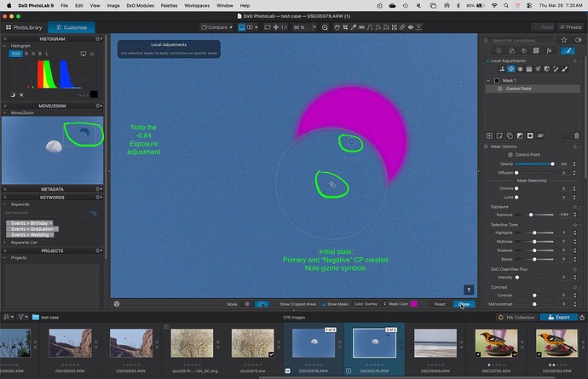
Task: Add a new mask in mask list
Action: pyautogui.click(x=489, y=135)
